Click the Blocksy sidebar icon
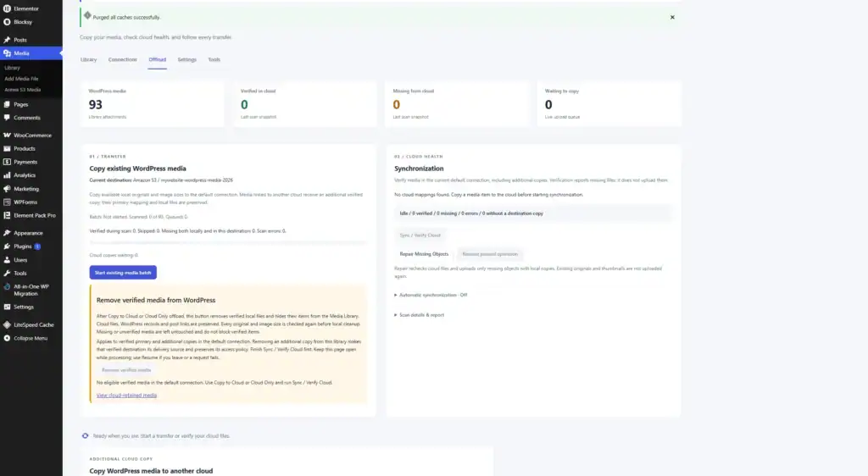This screenshot has width=868, height=476. 7,22
